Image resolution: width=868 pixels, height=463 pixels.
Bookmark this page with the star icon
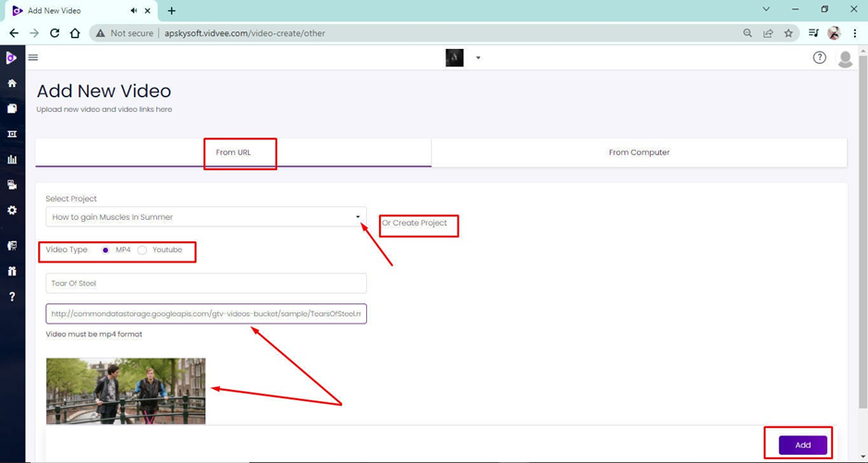pyautogui.click(x=789, y=33)
